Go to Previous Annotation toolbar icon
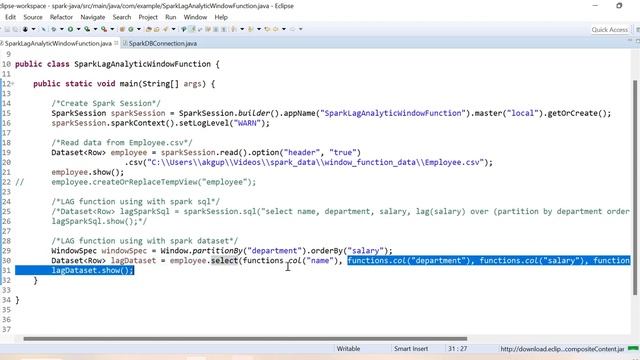 tap(250, 29)
